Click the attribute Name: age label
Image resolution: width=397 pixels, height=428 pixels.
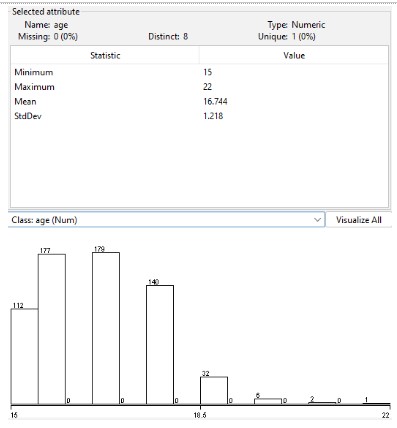(x=46, y=25)
